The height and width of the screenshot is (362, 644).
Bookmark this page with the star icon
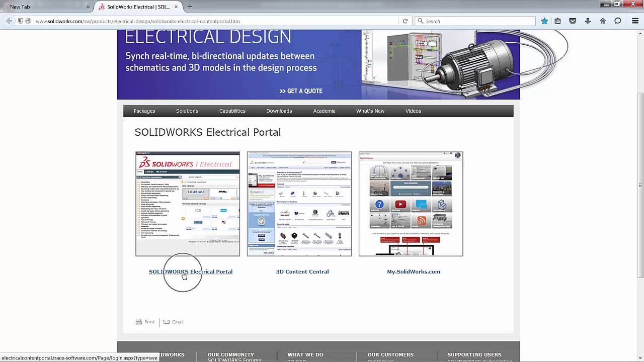544,21
